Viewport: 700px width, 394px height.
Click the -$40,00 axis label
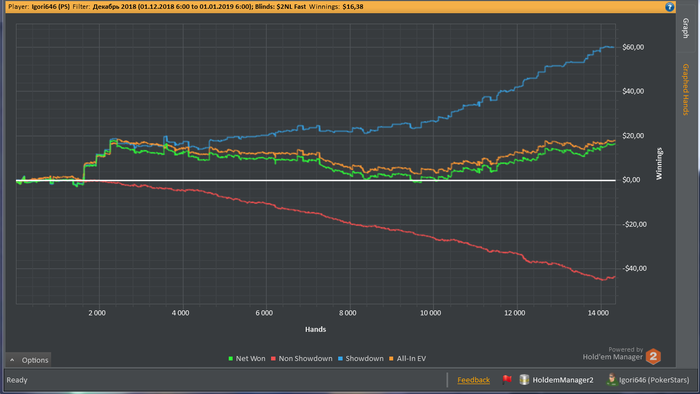coord(634,269)
